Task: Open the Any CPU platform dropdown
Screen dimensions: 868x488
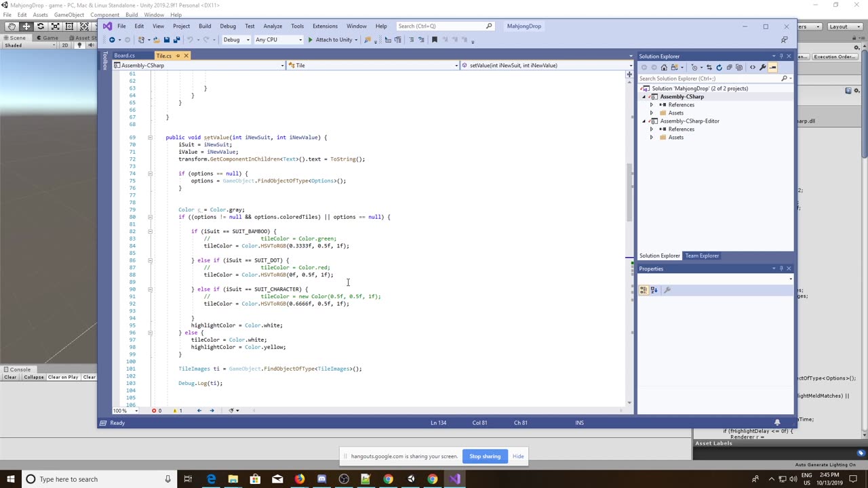Action: coord(278,40)
